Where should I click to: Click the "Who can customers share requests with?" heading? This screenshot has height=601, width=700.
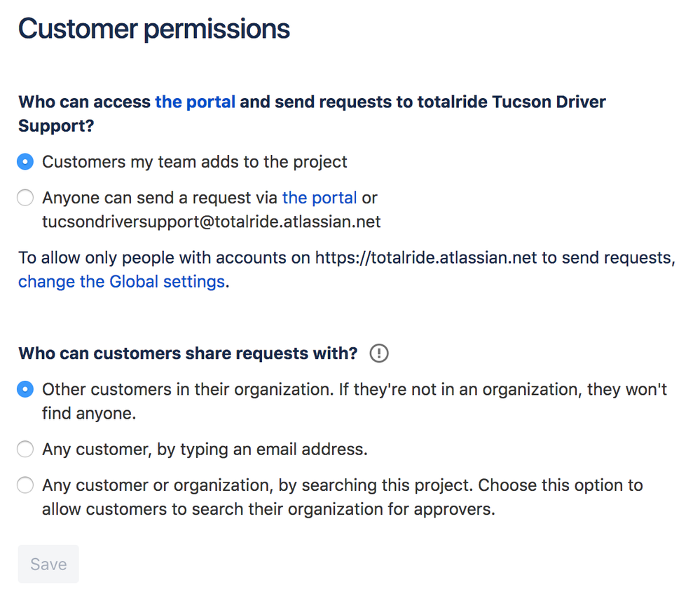(x=188, y=353)
